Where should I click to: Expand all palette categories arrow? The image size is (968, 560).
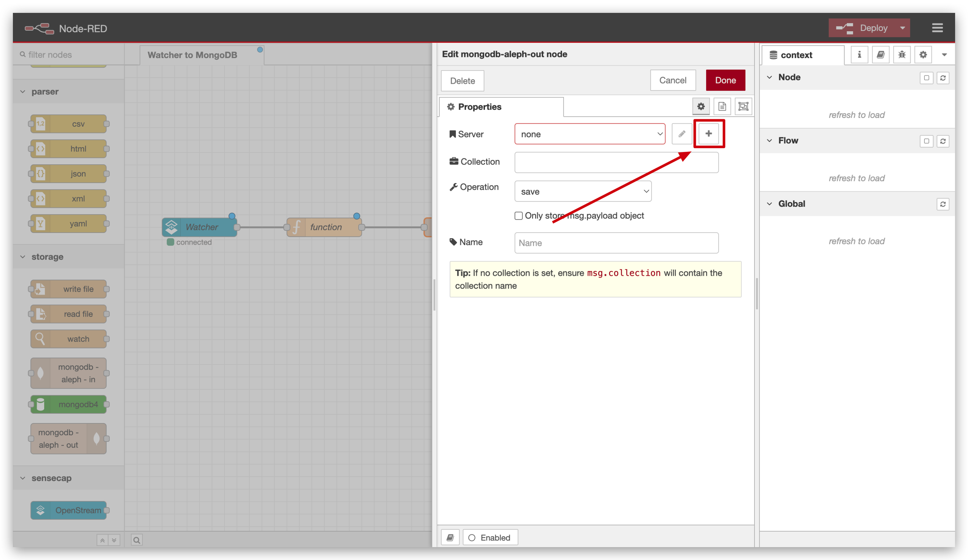tap(114, 540)
